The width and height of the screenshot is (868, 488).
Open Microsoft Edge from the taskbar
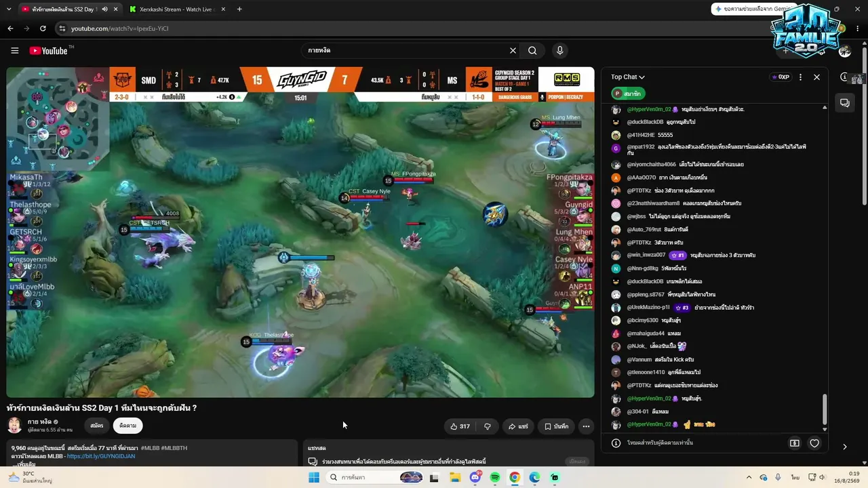tap(535, 477)
